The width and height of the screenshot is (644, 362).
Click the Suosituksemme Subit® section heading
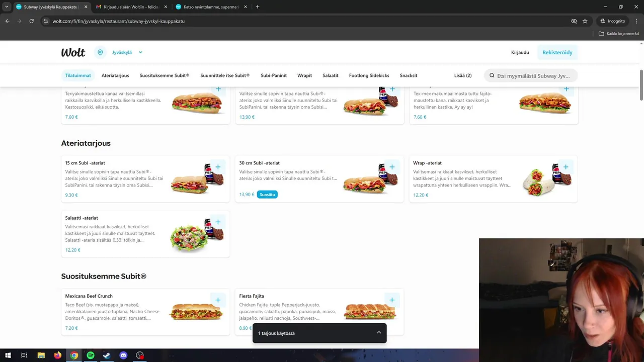point(104,277)
